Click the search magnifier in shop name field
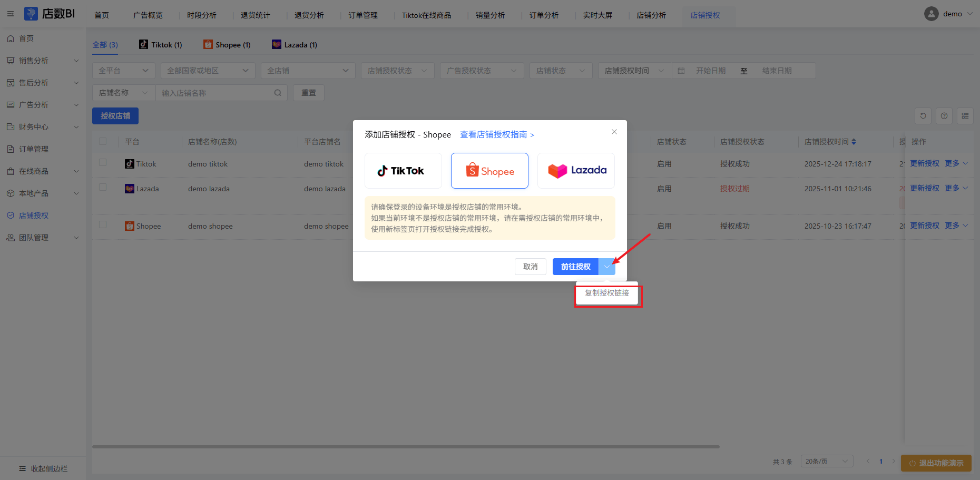Screen dimensions: 980x480 pyautogui.click(x=278, y=93)
